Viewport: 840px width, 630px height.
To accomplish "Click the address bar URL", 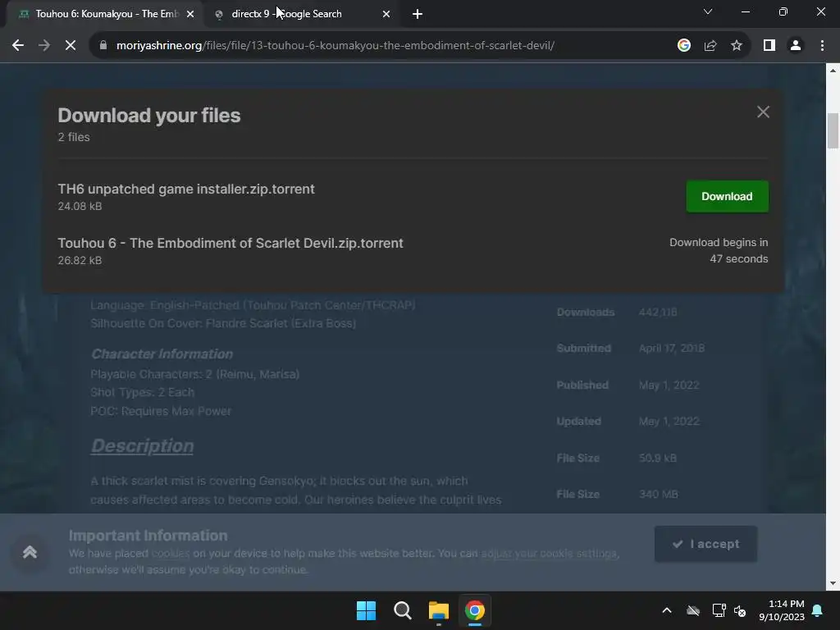I will (x=336, y=46).
